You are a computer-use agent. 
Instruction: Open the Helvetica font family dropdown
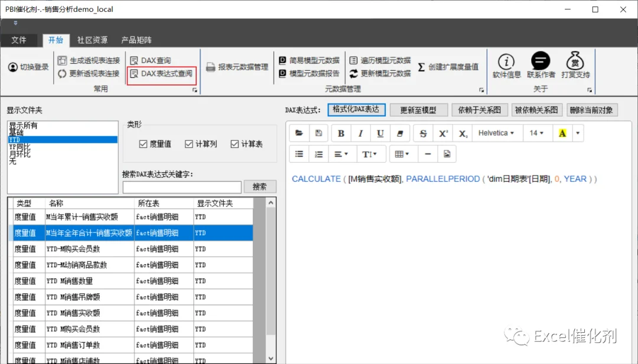[497, 133]
